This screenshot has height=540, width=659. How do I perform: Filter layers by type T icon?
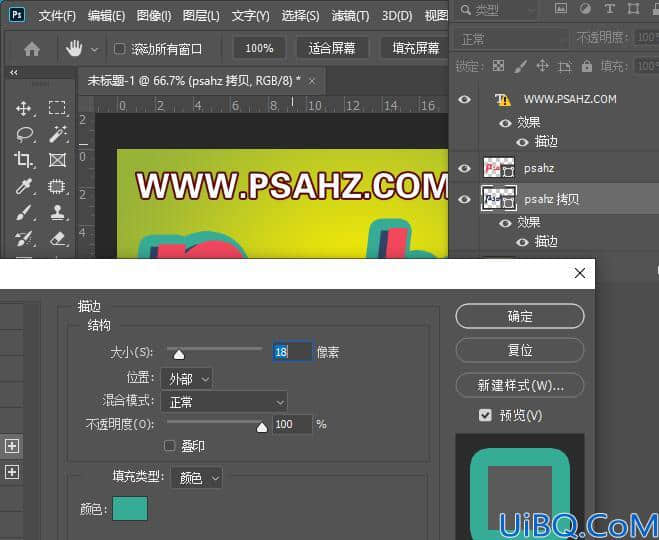pos(609,8)
